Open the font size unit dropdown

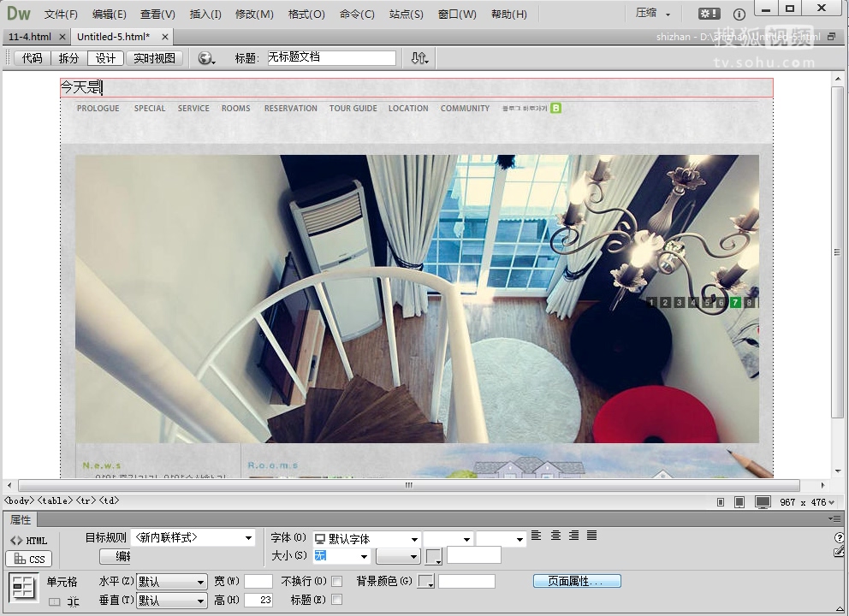pyautogui.click(x=398, y=556)
